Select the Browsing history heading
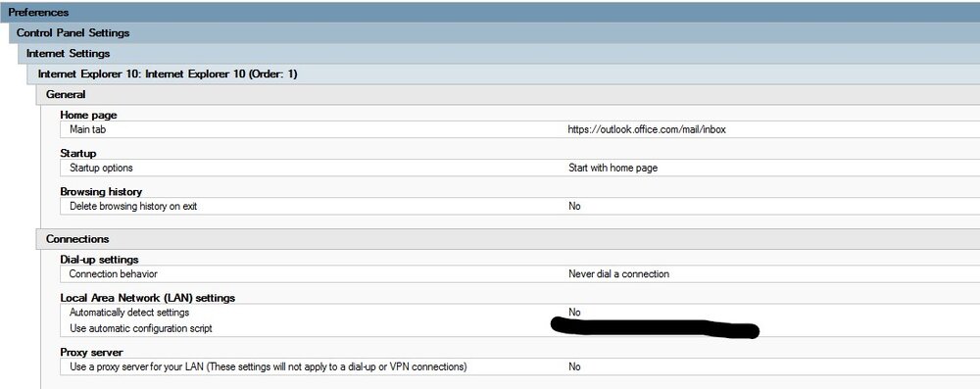Viewport: 980px width, 389px height. point(101,191)
